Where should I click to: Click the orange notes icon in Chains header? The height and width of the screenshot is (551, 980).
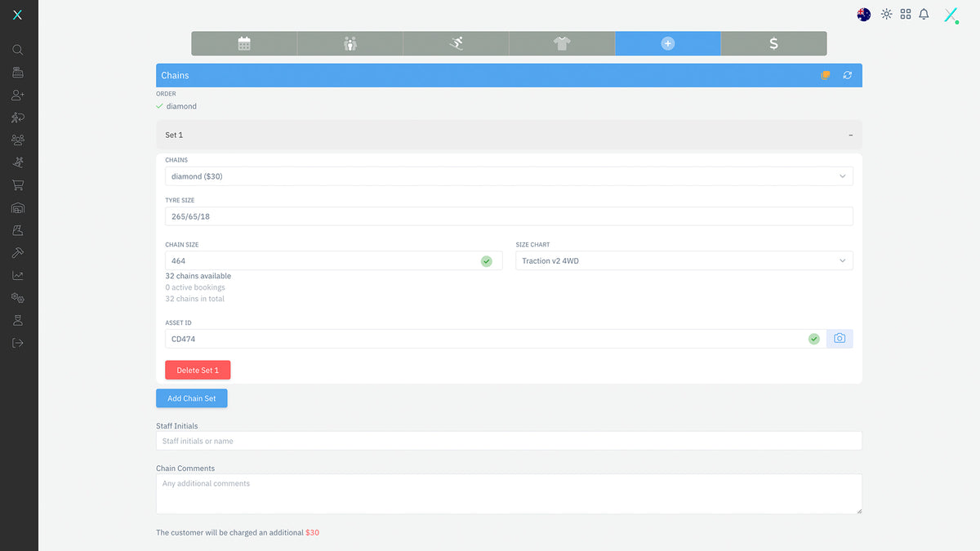coord(826,76)
